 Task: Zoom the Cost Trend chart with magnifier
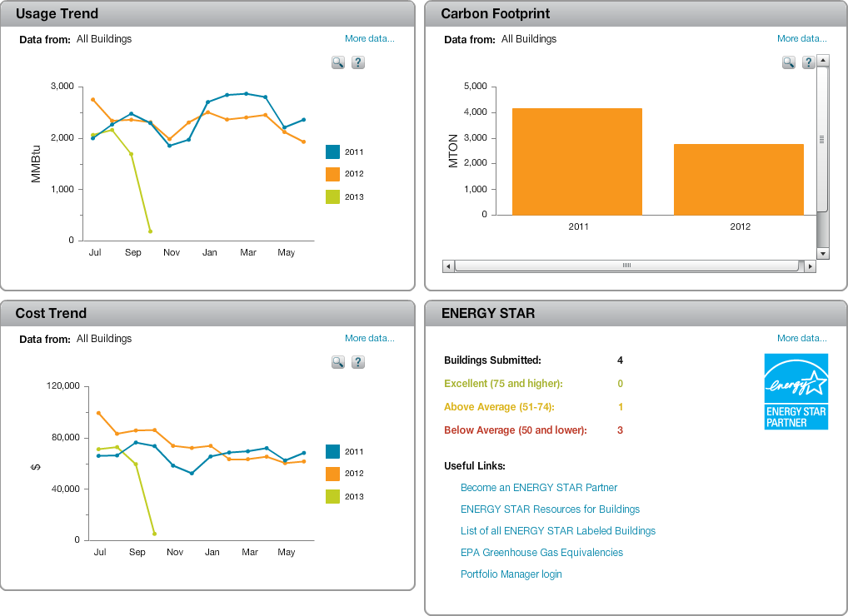(337, 362)
